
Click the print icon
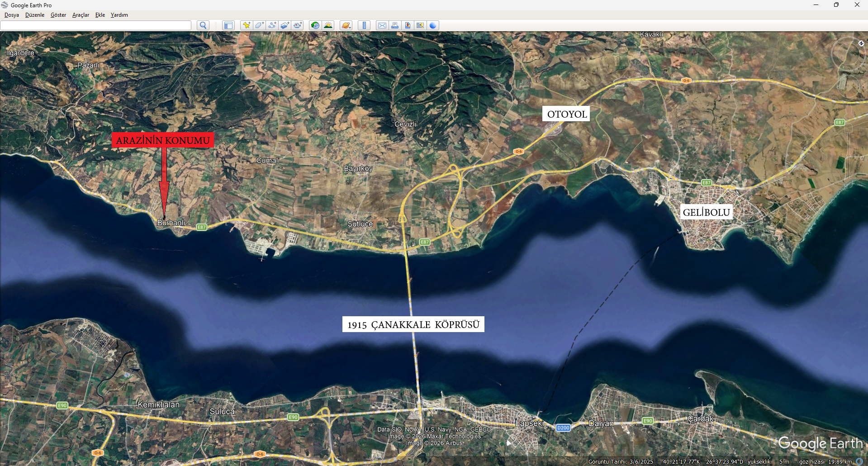(x=395, y=25)
